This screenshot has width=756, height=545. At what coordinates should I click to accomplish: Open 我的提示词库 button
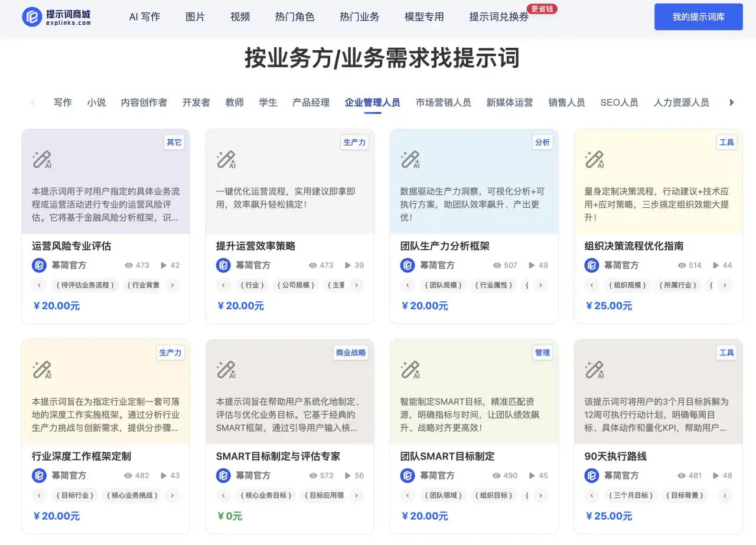(x=699, y=17)
